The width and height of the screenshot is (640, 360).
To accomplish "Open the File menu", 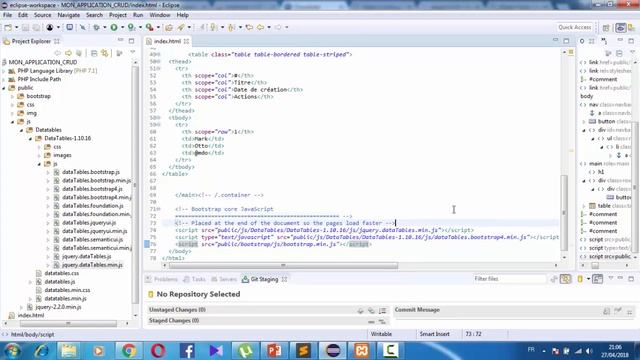I will tap(7, 15).
